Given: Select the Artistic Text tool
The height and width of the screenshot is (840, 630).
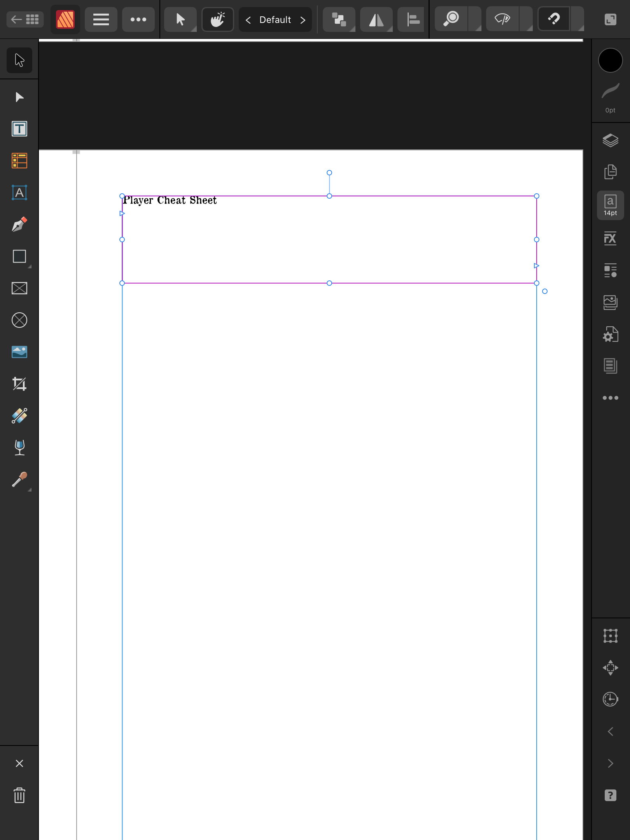Looking at the screenshot, I should (x=19, y=192).
